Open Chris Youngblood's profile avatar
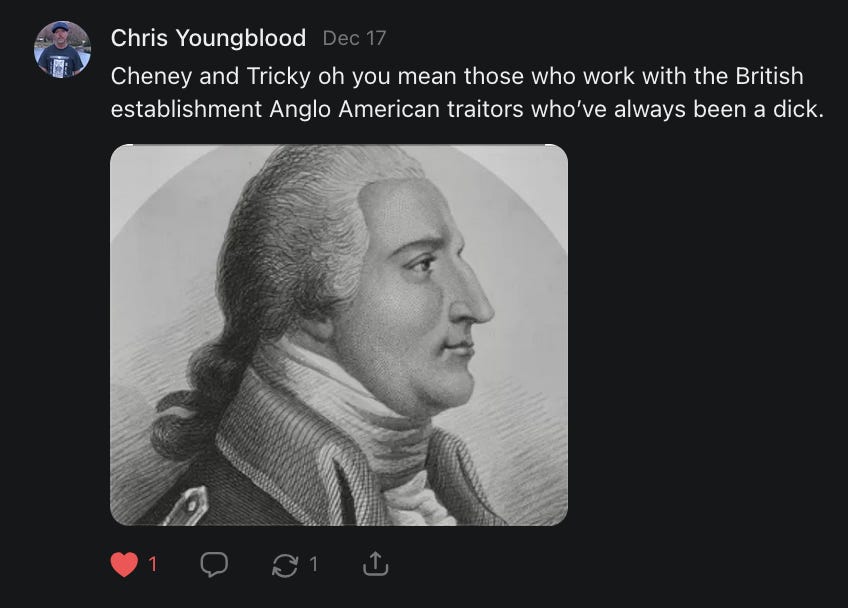 pyautogui.click(x=62, y=49)
